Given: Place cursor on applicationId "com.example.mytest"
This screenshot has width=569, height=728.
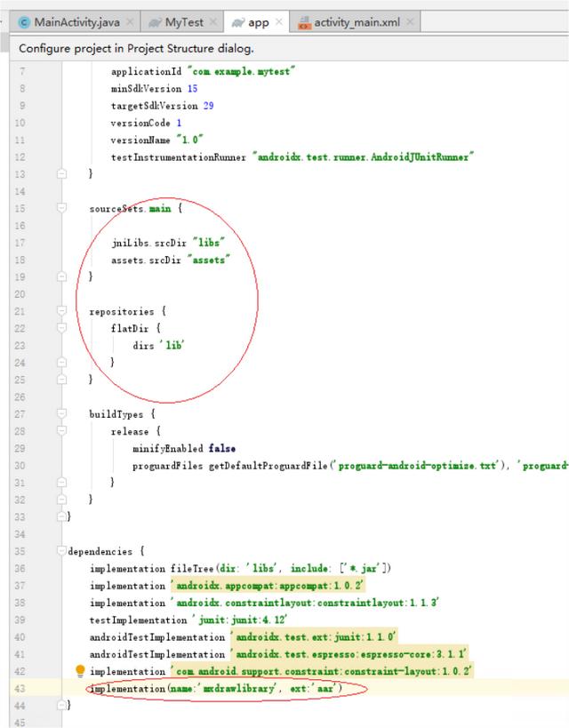Looking at the screenshot, I should click(x=203, y=71).
